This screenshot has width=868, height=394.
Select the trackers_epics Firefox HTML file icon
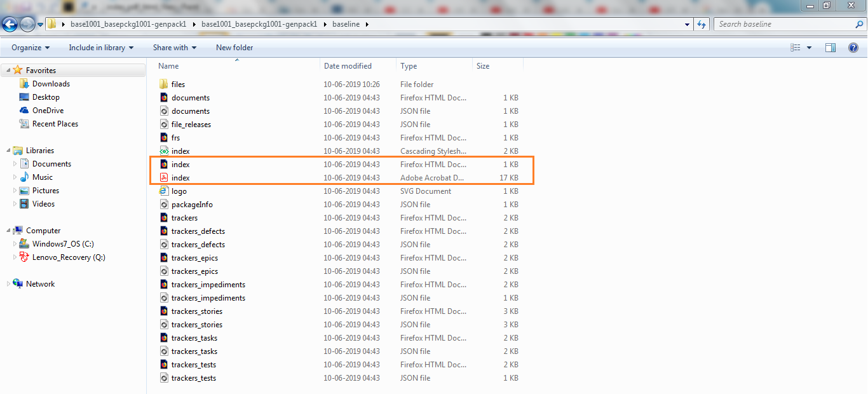(163, 258)
